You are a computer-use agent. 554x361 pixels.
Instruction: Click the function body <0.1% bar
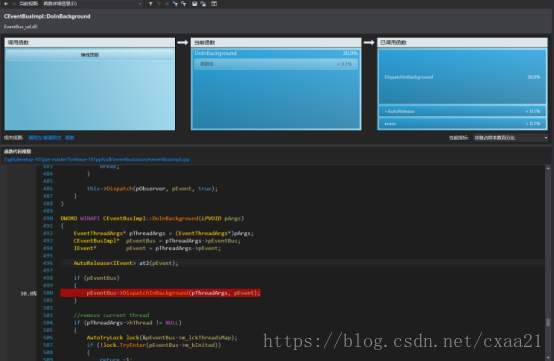click(x=276, y=64)
